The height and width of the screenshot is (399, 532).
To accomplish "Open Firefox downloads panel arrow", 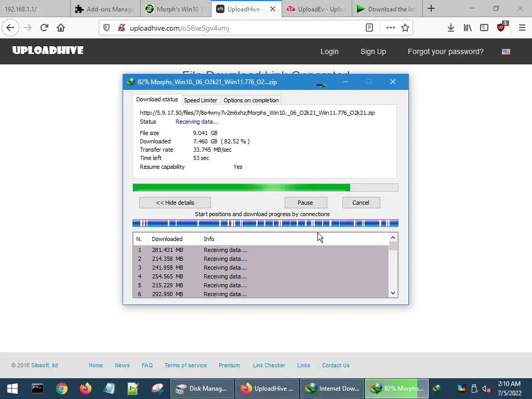I will coord(450,28).
